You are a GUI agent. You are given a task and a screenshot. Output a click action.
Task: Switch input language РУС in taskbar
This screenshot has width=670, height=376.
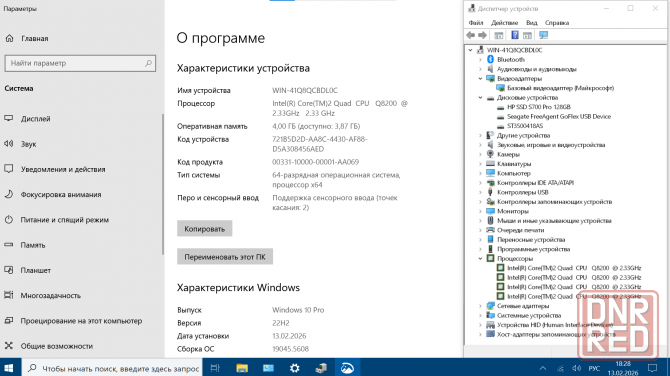pos(594,368)
